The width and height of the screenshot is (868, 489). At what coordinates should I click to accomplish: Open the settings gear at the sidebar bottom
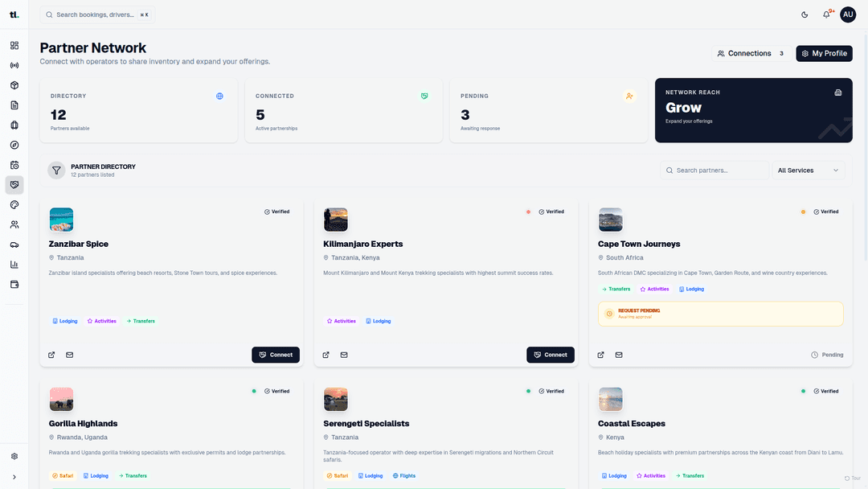coord(14,454)
